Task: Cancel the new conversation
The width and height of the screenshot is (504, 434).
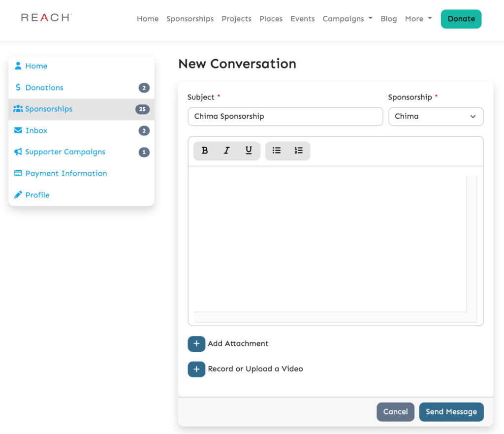Action: (x=395, y=412)
